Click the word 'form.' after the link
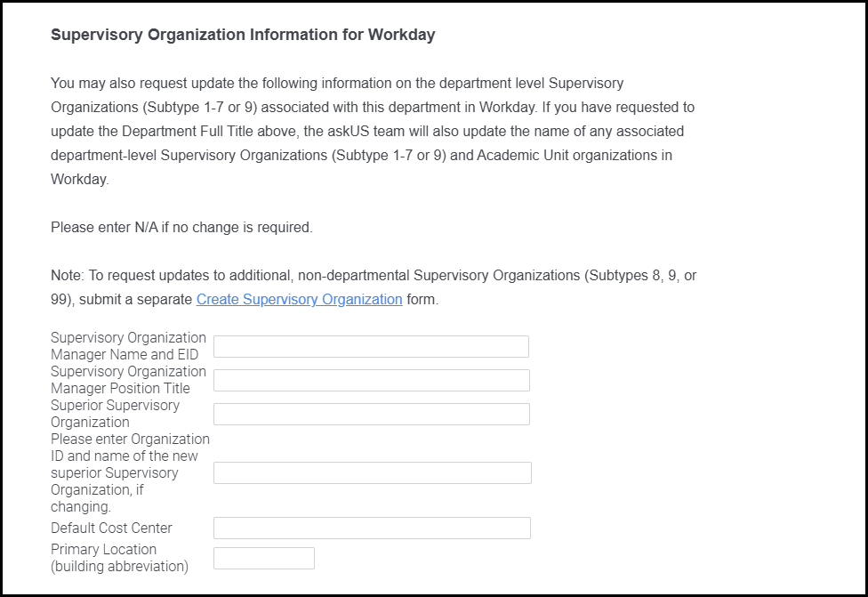Viewport: 868px width, 597px height. (x=422, y=300)
